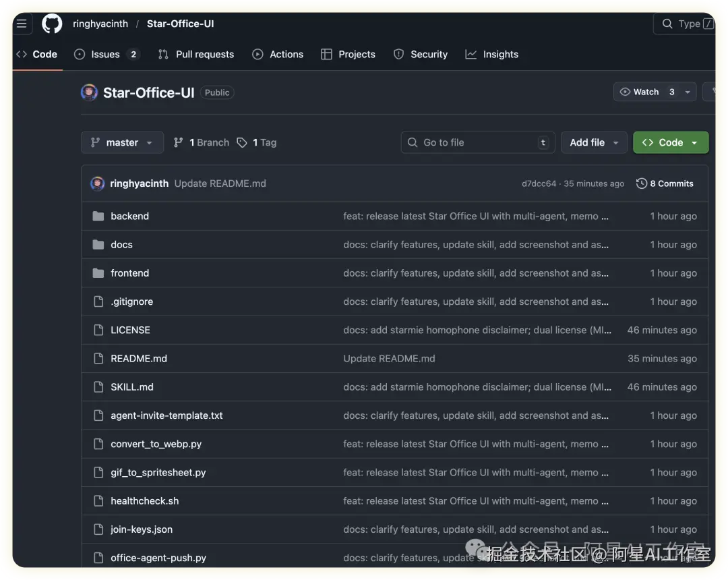Switch to the Code tab
Viewport: 728px width, 580px height.
point(37,55)
